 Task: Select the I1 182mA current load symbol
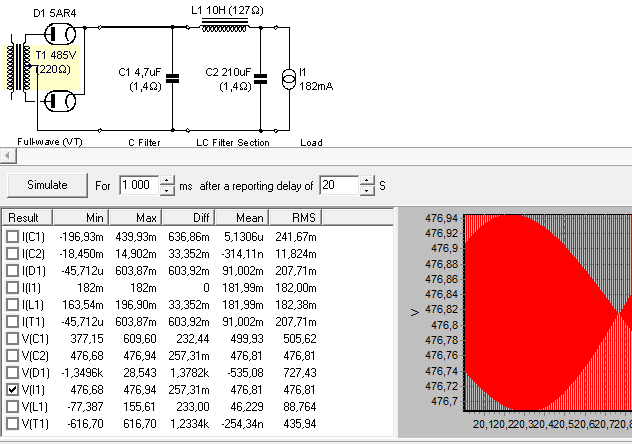[x=289, y=77]
